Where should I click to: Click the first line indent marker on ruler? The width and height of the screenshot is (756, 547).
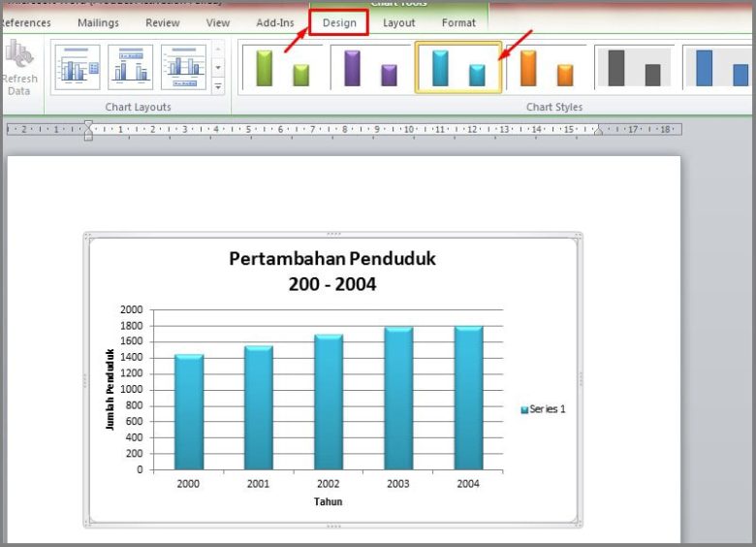88,124
